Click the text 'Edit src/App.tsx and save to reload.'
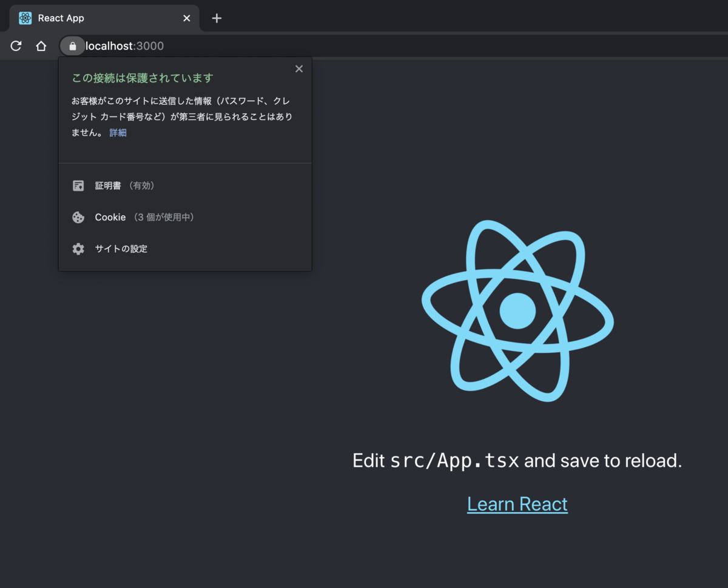The height and width of the screenshot is (588, 728). [x=517, y=461]
